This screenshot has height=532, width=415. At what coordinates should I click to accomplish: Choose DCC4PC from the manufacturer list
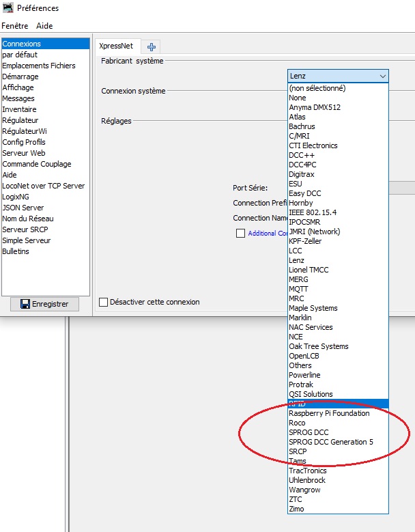click(338, 165)
